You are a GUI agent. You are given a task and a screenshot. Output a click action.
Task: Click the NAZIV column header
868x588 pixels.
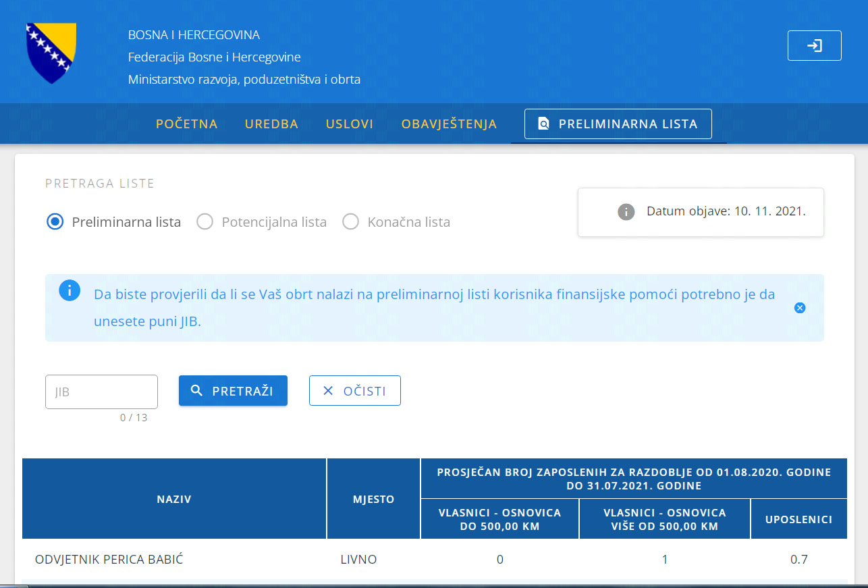click(174, 499)
